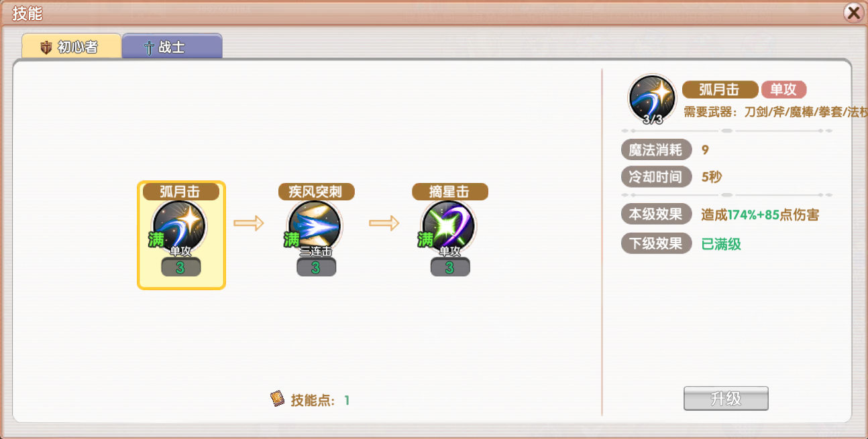Click the 单攻 tag in detail panel

784,90
